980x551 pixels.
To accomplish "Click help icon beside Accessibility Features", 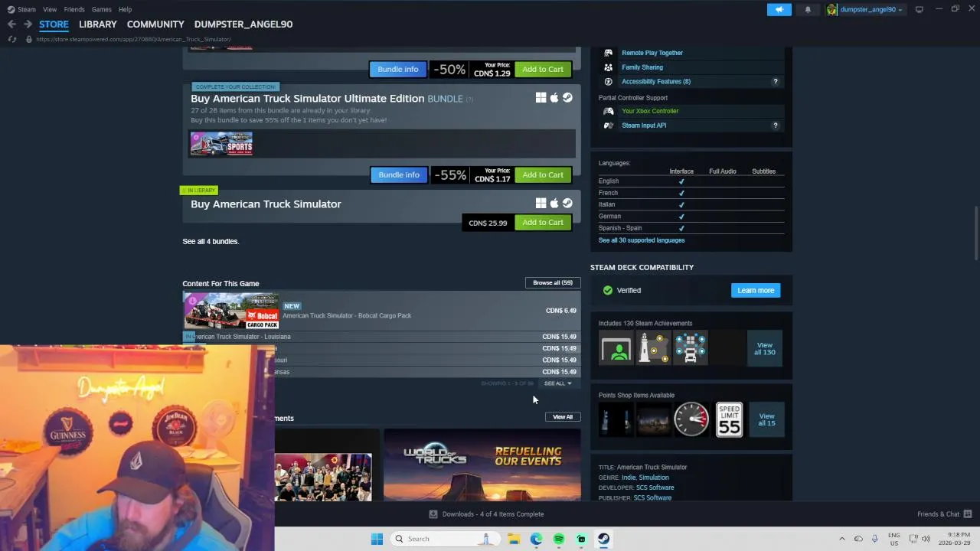I will pos(775,81).
